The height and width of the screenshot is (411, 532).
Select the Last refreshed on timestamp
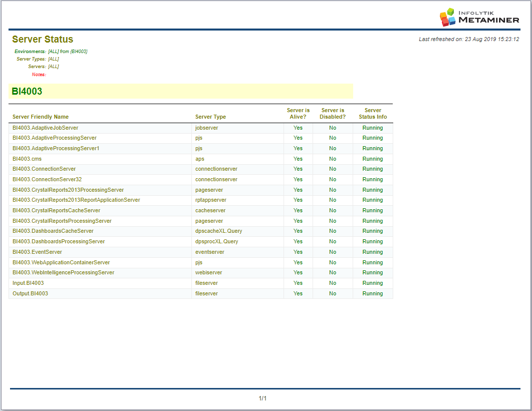coord(468,40)
